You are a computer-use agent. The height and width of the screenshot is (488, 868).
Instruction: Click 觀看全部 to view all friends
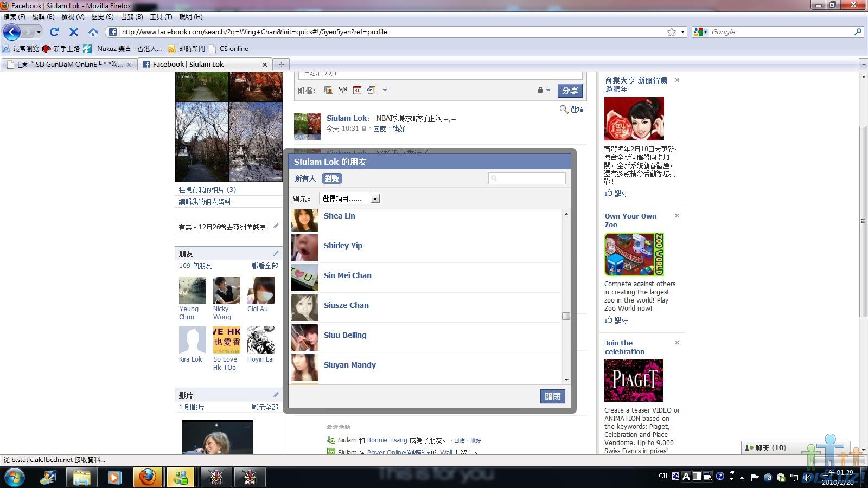[265, 266]
